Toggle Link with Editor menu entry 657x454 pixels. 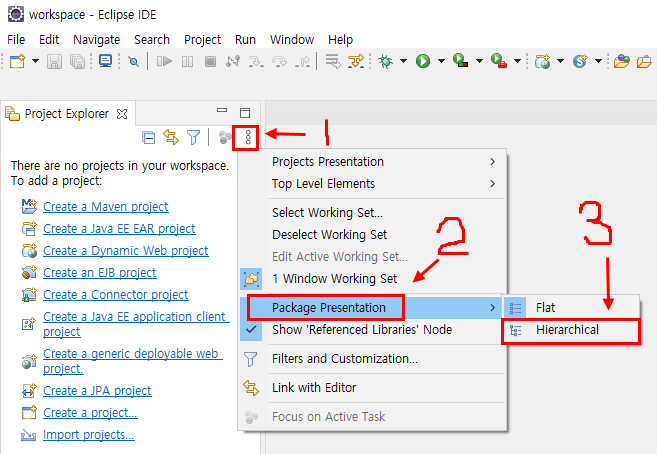coord(372,388)
